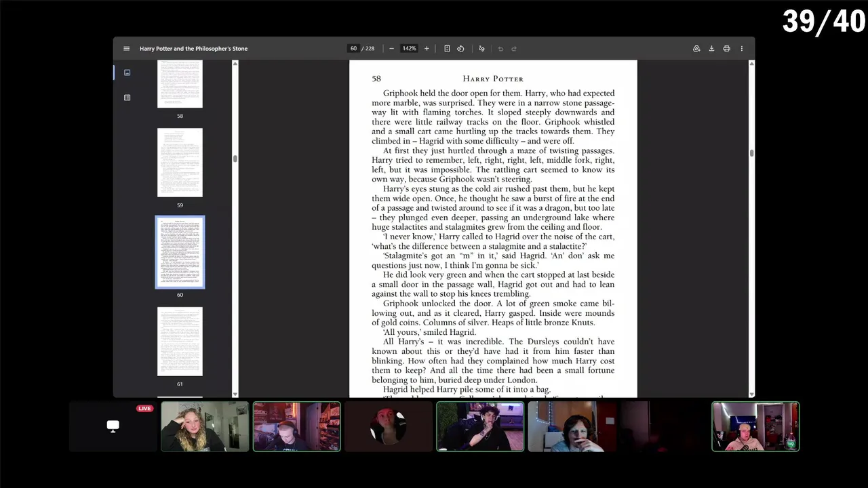868x488 pixels.
Task: Select webcam tile of person drinking
Action: pyautogui.click(x=572, y=426)
